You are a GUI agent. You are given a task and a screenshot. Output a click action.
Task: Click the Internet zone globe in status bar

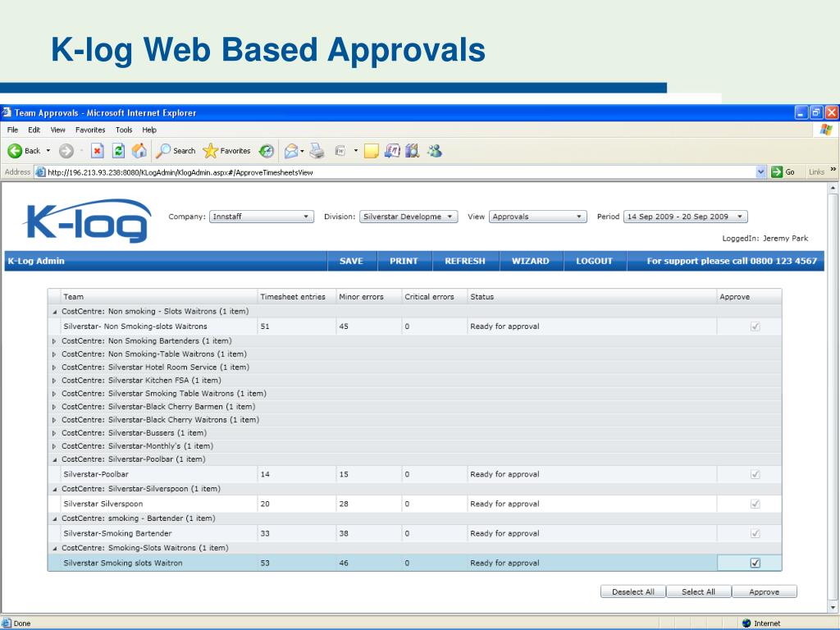click(746, 623)
